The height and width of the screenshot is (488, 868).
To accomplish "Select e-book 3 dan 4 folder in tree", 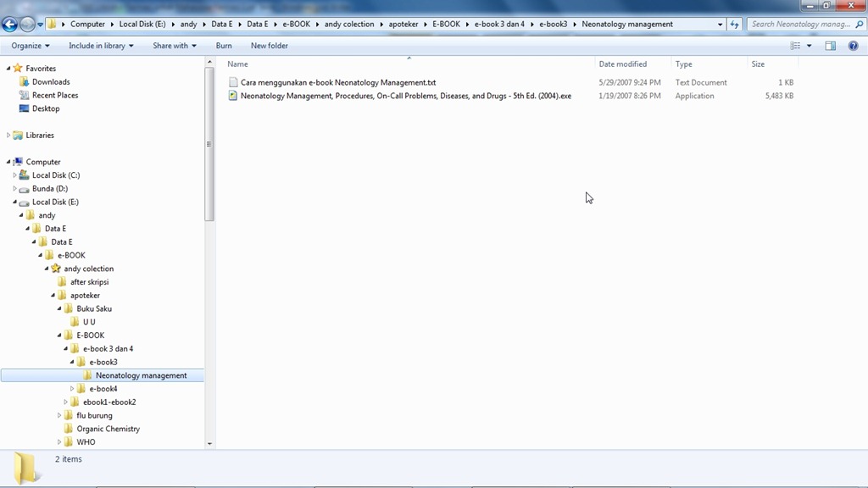I will coord(108,348).
